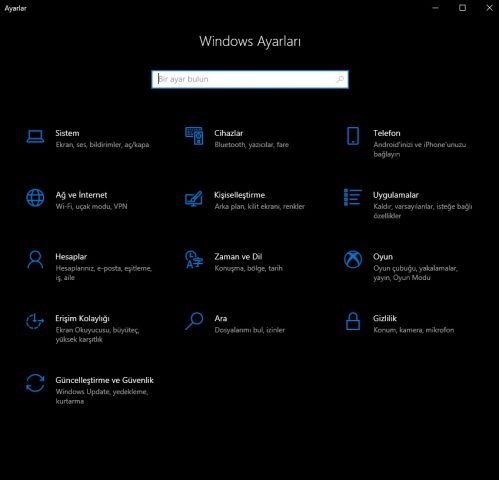
Task: Click the Cihazlar keyboard and speaker icon
Action: [x=194, y=136]
